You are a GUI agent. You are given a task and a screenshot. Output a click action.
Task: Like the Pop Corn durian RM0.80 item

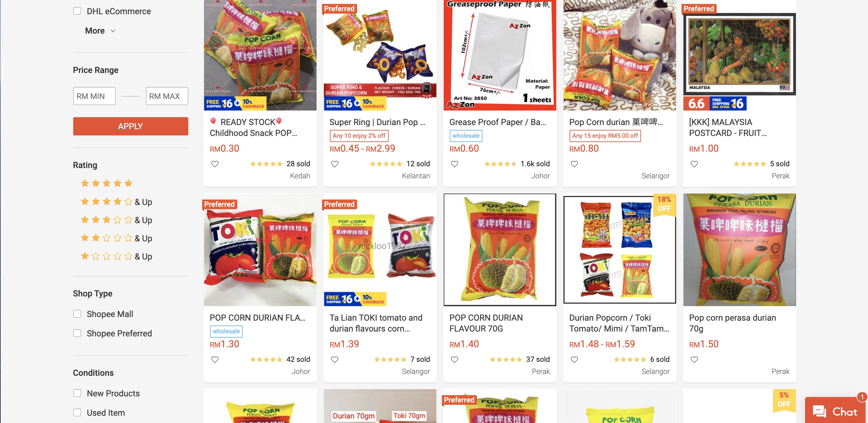coord(574,164)
